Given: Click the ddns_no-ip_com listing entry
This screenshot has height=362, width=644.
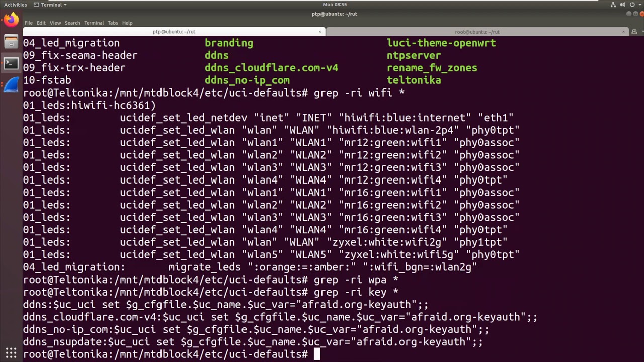Looking at the screenshot, I should click(x=247, y=80).
